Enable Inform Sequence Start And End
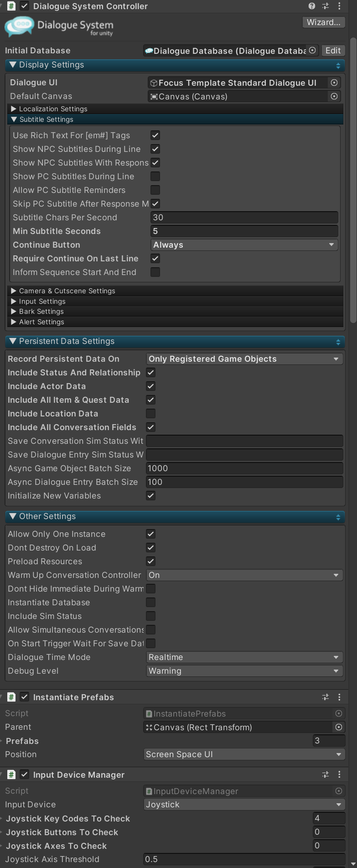 pos(155,272)
